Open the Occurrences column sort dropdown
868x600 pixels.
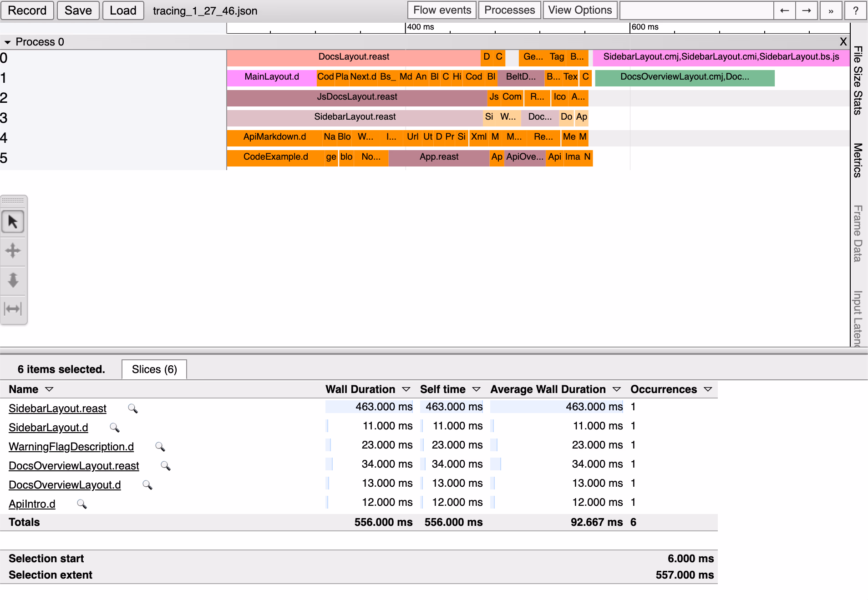pyautogui.click(x=708, y=389)
